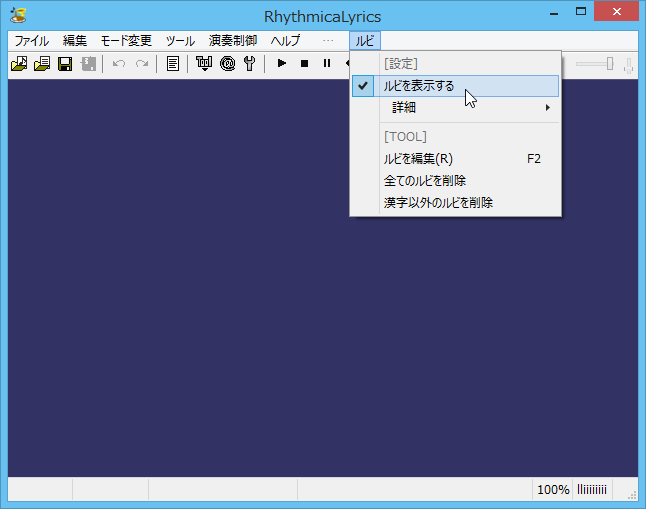Viewport: 646px width, 509px height.
Task: Click the small vertical slider in the toolbar
Action: click(x=629, y=65)
